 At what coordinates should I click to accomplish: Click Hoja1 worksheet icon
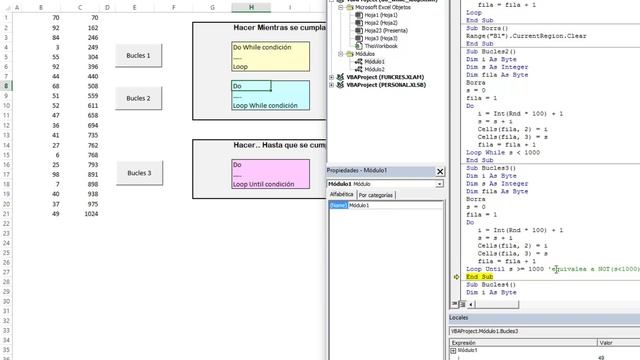(359, 15)
